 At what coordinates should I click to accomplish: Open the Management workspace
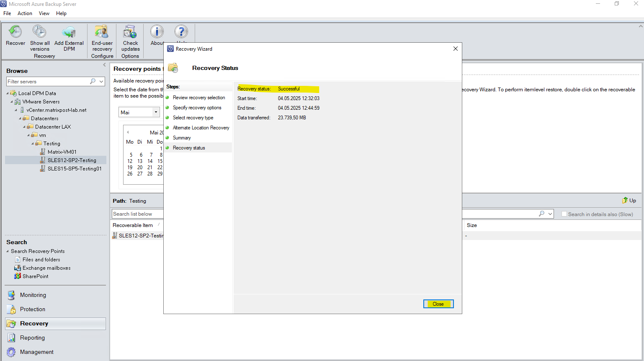click(55, 352)
